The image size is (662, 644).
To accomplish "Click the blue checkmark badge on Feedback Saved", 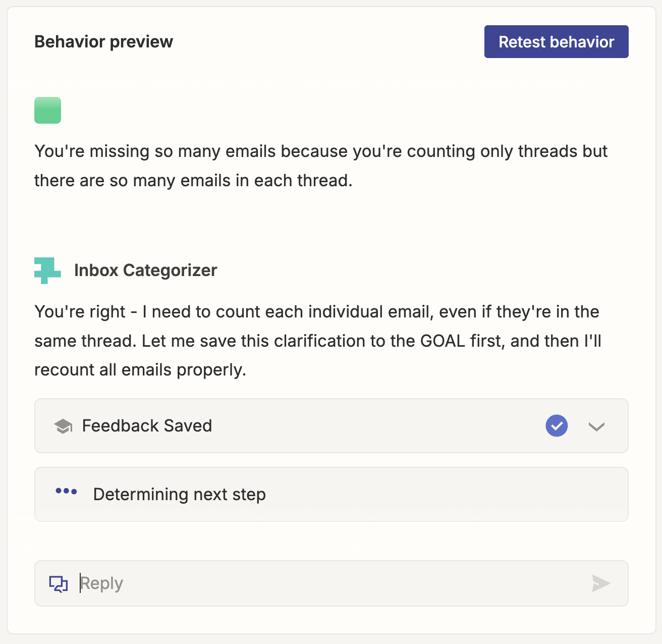I will point(557,426).
